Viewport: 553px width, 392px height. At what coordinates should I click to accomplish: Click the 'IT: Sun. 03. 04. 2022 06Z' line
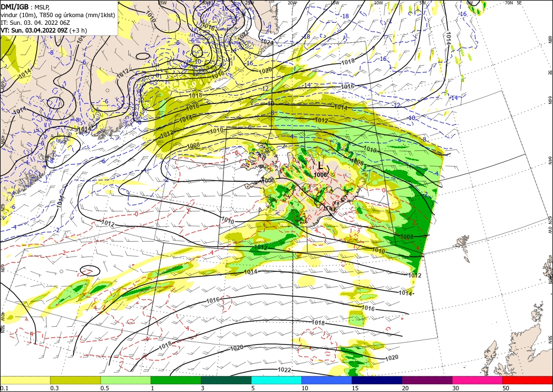[x=35, y=23]
